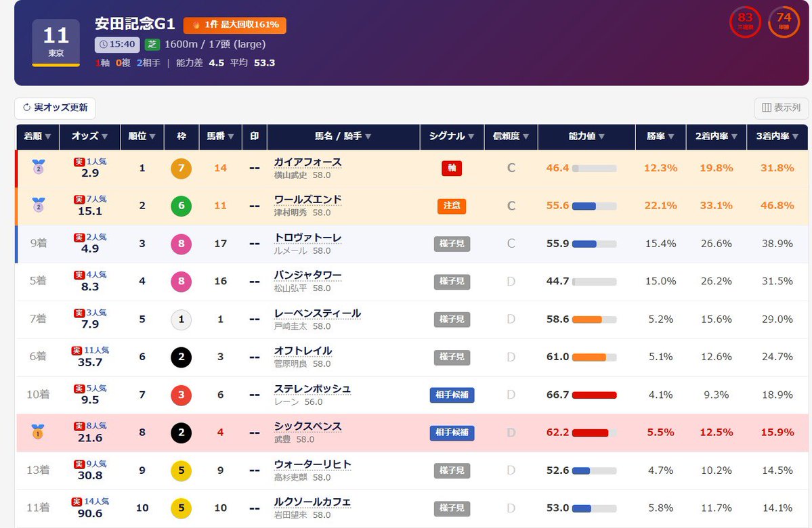Click ステレンボッシュ's 相手候補 badge

pos(452,395)
